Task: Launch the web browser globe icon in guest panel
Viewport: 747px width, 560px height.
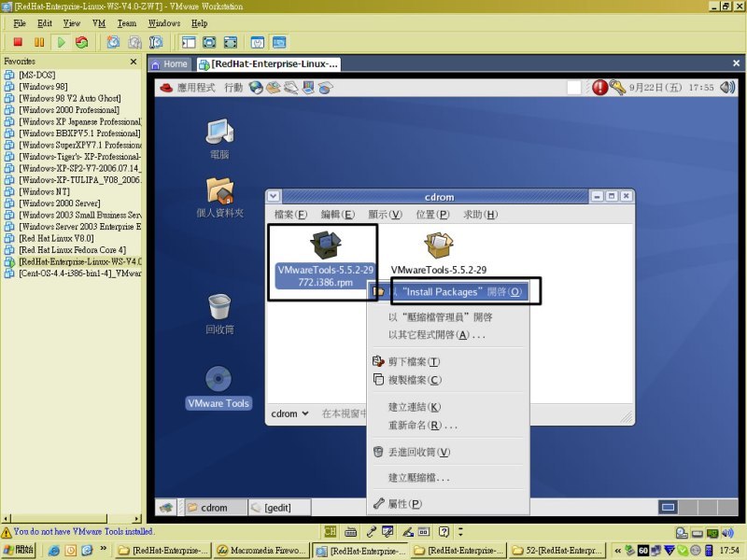Action: pyautogui.click(x=256, y=88)
